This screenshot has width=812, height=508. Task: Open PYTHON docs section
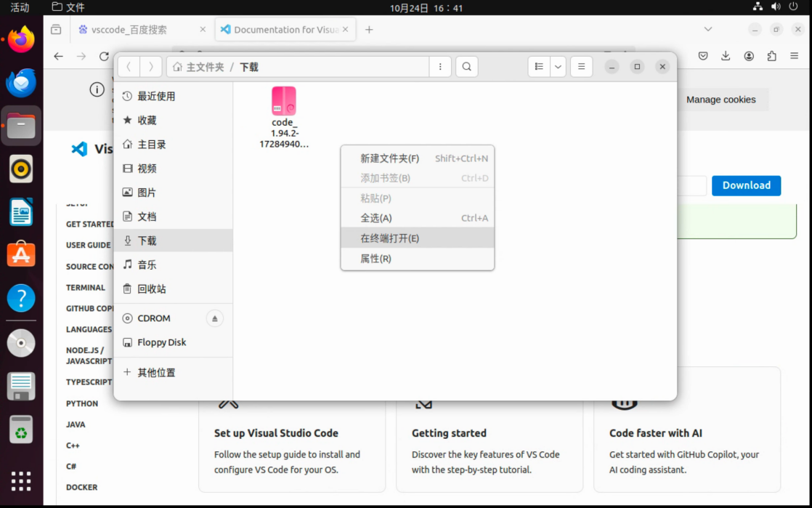82,403
